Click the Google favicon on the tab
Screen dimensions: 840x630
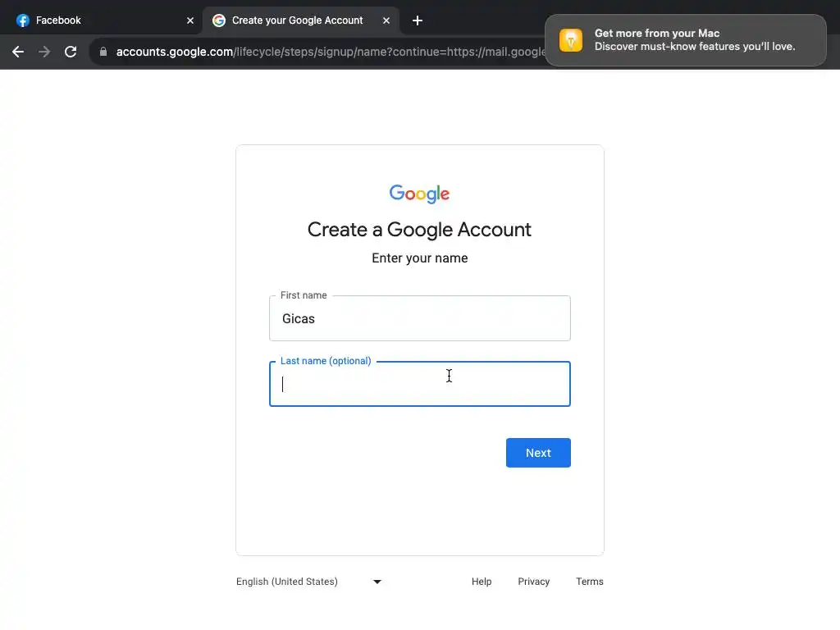pyautogui.click(x=218, y=21)
